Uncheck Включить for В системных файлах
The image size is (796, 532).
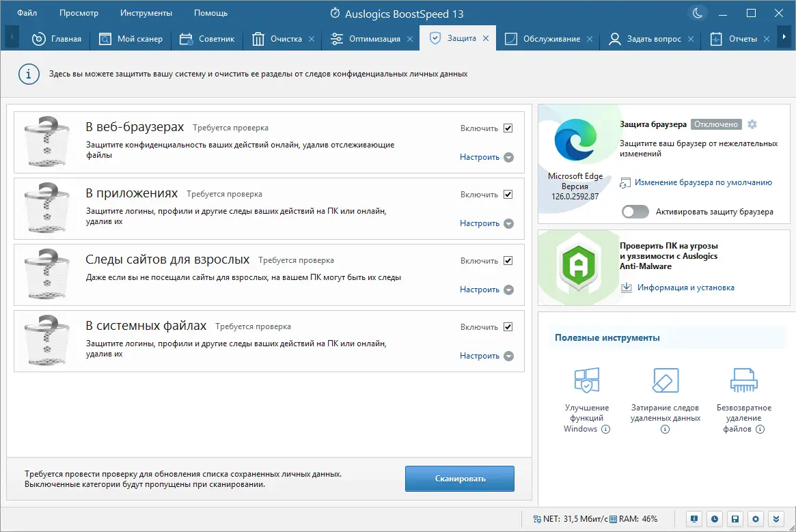tap(508, 327)
